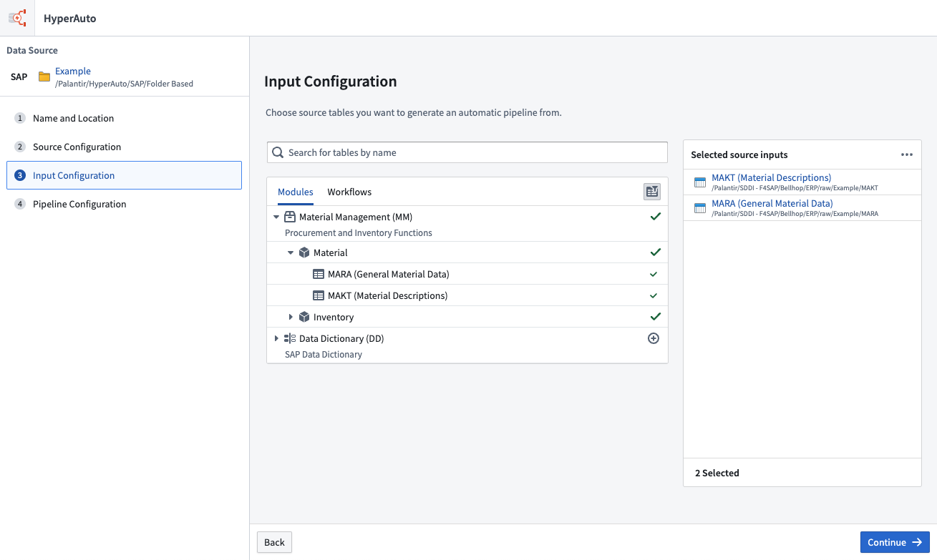Screen dimensions: 937x560
Task: Click the Inventory cube icon
Action: 304,317
